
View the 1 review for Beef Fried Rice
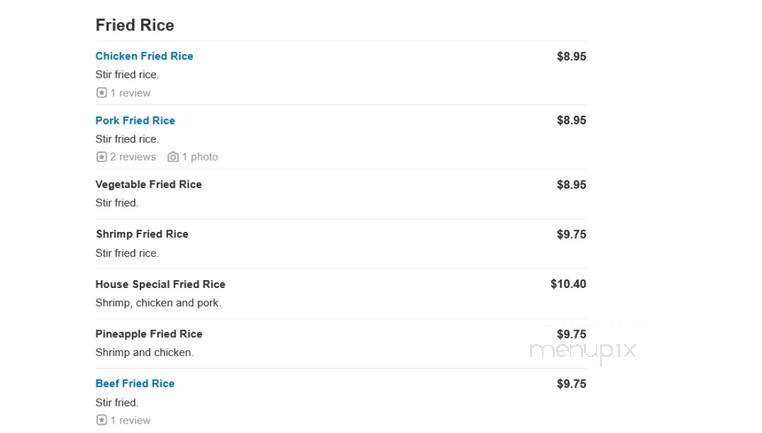tap(130, 420)
